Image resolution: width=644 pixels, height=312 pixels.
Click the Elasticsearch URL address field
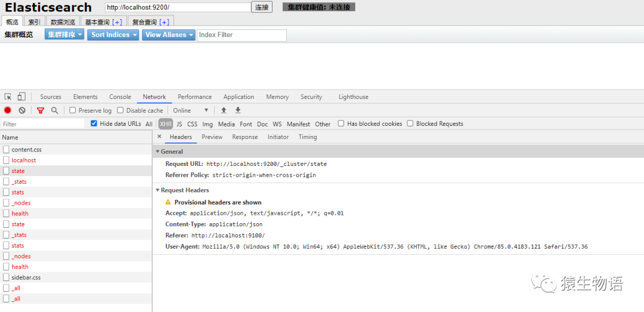tap(178, 7)
